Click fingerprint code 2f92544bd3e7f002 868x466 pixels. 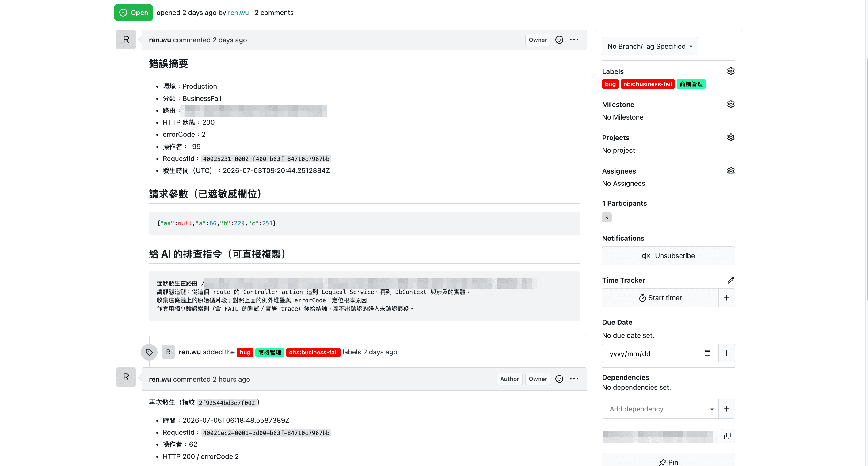tap(227, 403)
